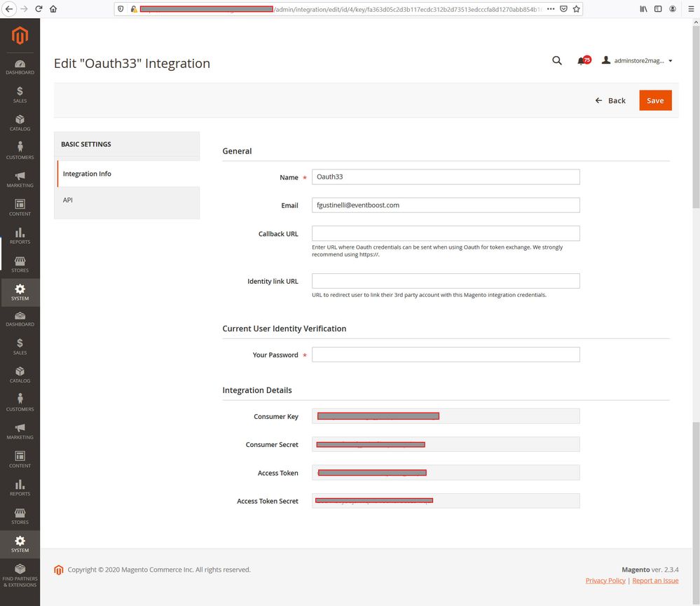This screenshot has height=606, width=700.
Task: Open the Marketing sidebar section
Action: tap(20, 179)
